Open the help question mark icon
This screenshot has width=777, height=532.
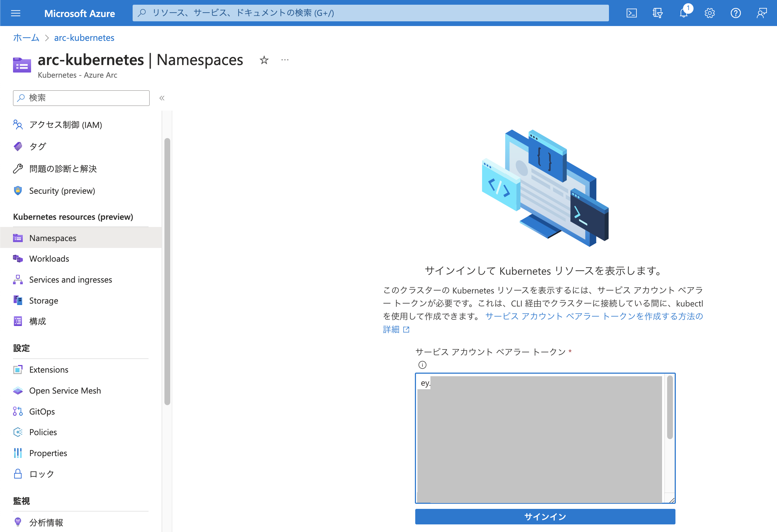point(735,13)
